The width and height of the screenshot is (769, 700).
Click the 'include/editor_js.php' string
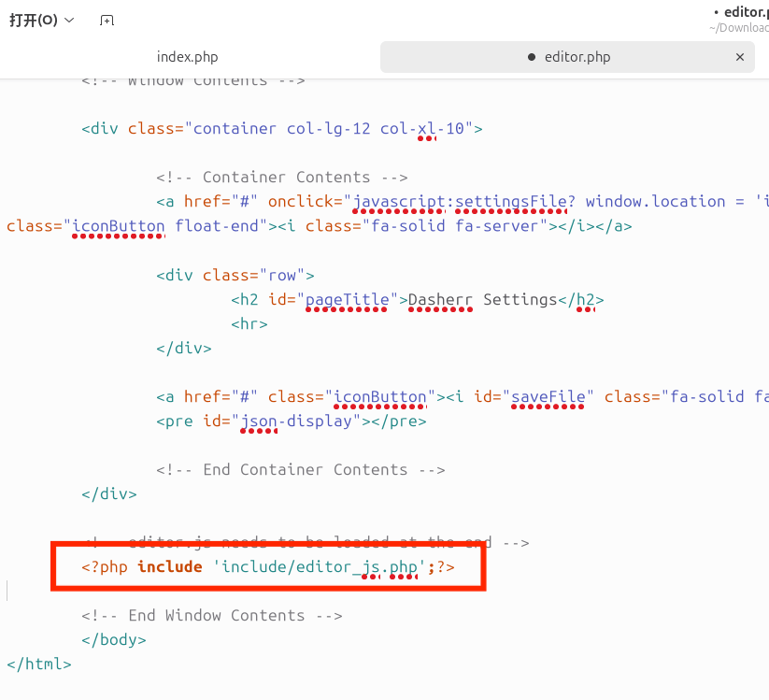[x=320, y=566]
